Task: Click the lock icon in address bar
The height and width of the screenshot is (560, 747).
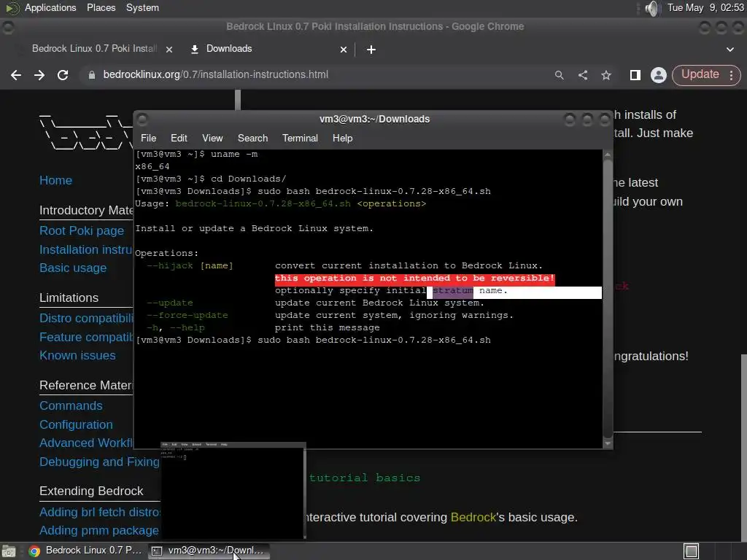Action: tap(91, 75)
